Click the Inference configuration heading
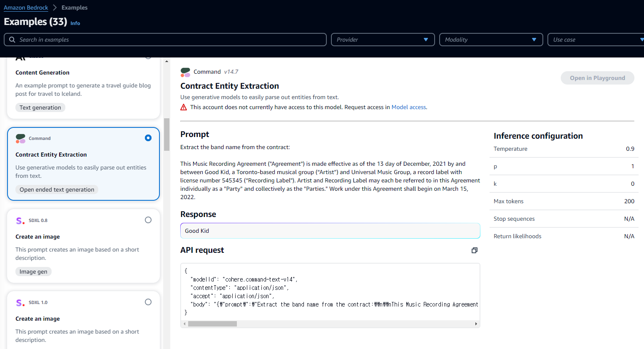This screenshot has height=349, width=644. [x=538, y=136]
